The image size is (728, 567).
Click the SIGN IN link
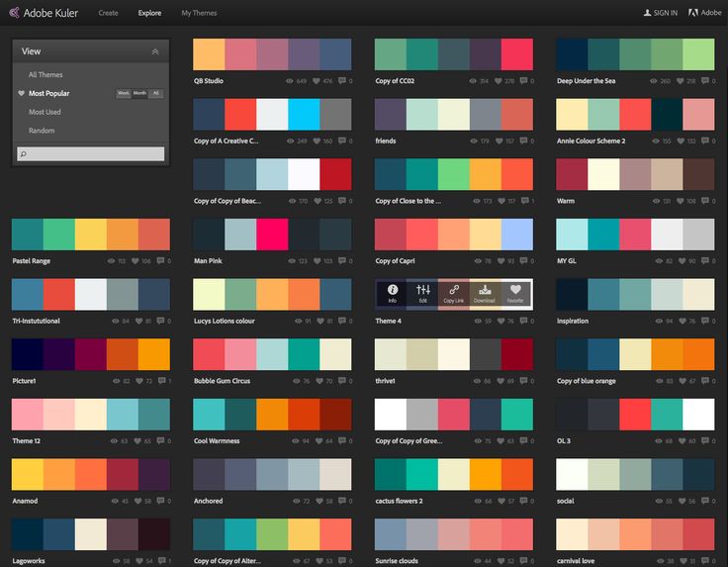pyautogui.click(x=660, y=13)
